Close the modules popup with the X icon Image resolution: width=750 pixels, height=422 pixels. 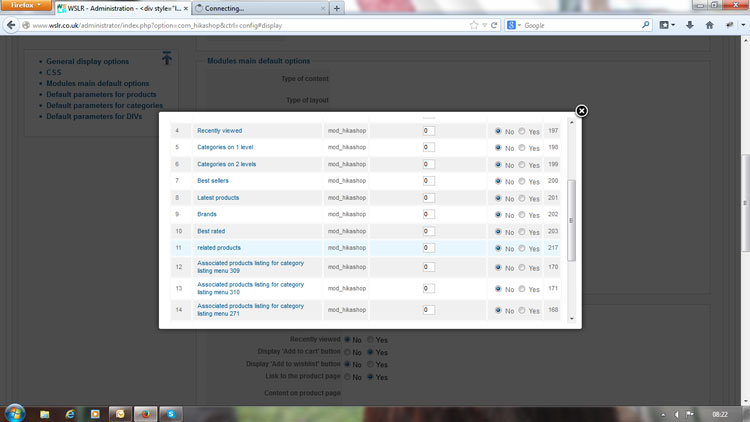(581, 111)
